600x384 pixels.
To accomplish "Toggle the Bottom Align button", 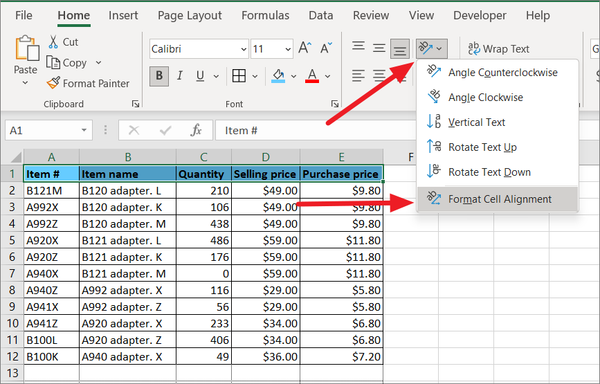I will tap(400, 49).
